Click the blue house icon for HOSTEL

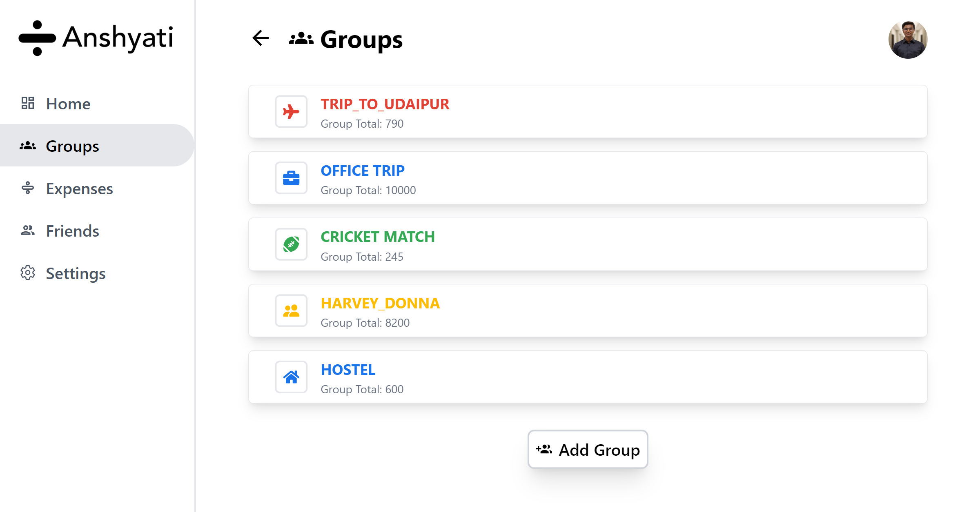click(291, 377)
